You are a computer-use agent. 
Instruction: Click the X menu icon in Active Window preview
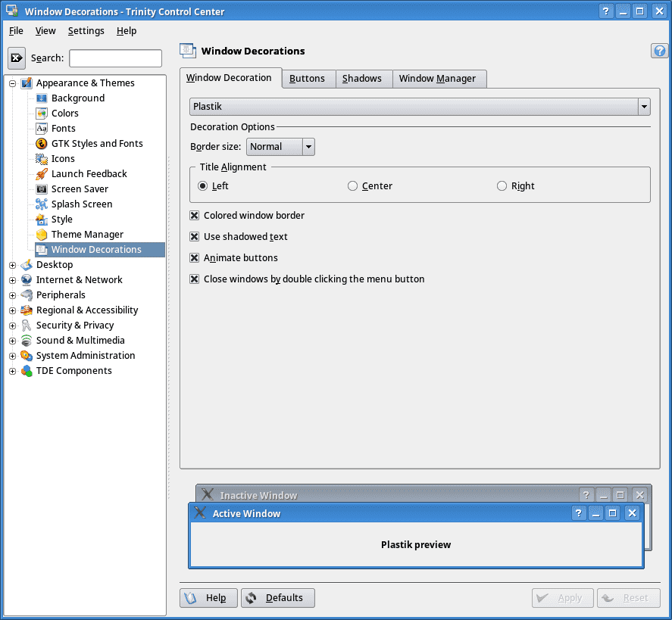(200, 513)
